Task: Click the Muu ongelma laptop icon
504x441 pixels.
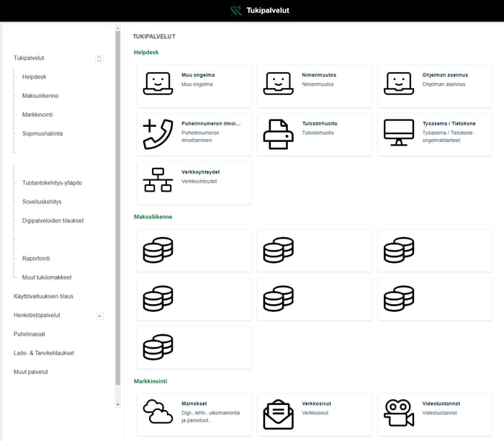Action: pyautogui.click(x=158, y=84)
